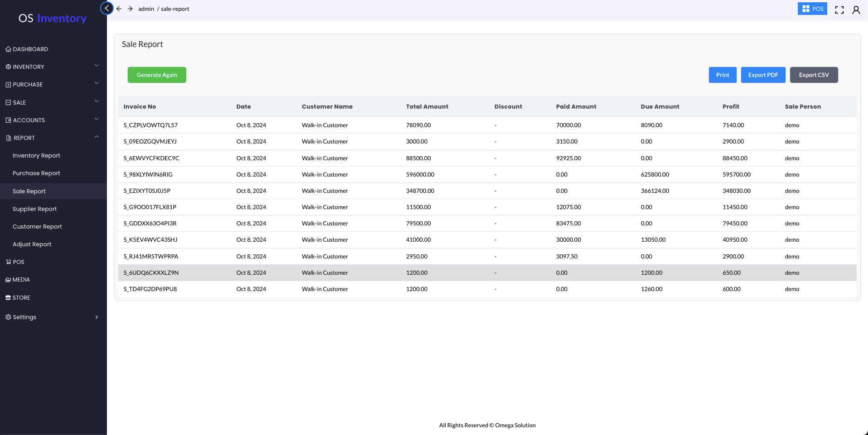This screenshot has width=868, height=435.
Task: Toggle fullscreen mode icon
Action: (839, 10)
